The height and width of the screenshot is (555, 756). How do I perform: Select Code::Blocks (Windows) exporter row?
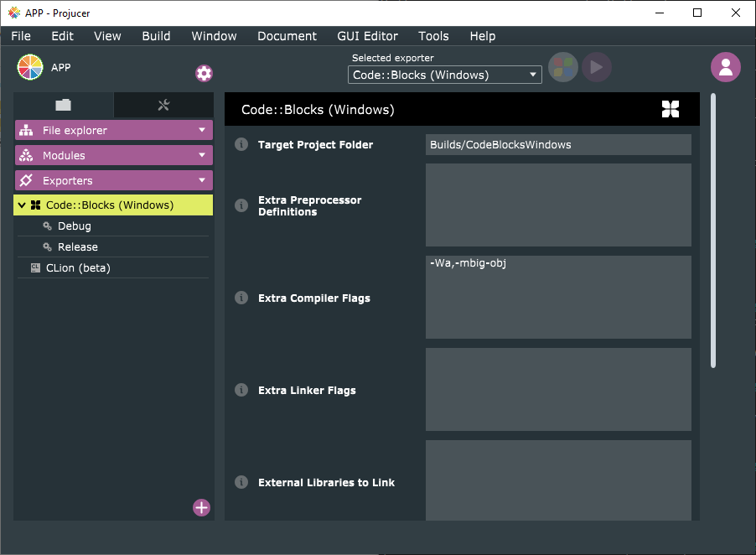point(113,205)
